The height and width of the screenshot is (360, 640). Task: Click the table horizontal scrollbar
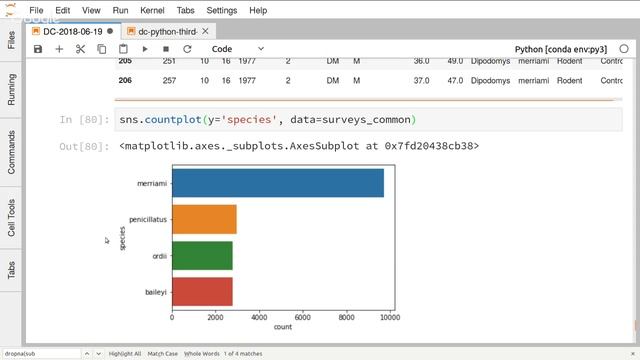364,99
